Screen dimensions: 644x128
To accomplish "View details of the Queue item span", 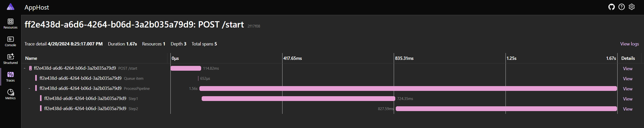I will click(x=628, y=79).
